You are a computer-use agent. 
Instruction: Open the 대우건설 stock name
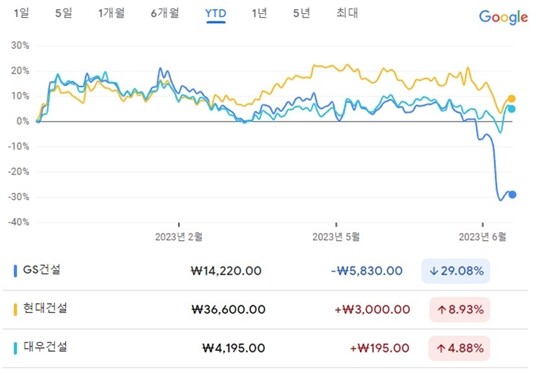point(45,347)
